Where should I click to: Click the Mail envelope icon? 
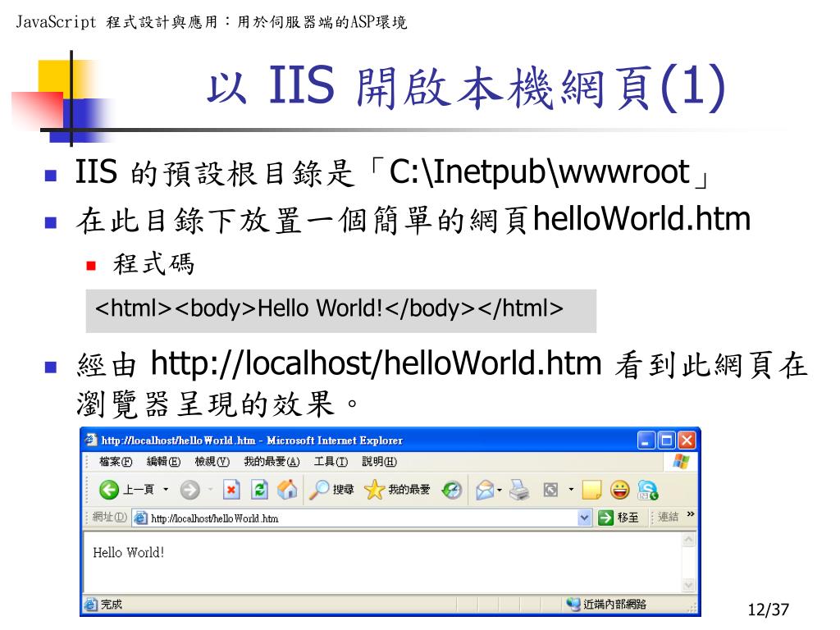[485, 490]
